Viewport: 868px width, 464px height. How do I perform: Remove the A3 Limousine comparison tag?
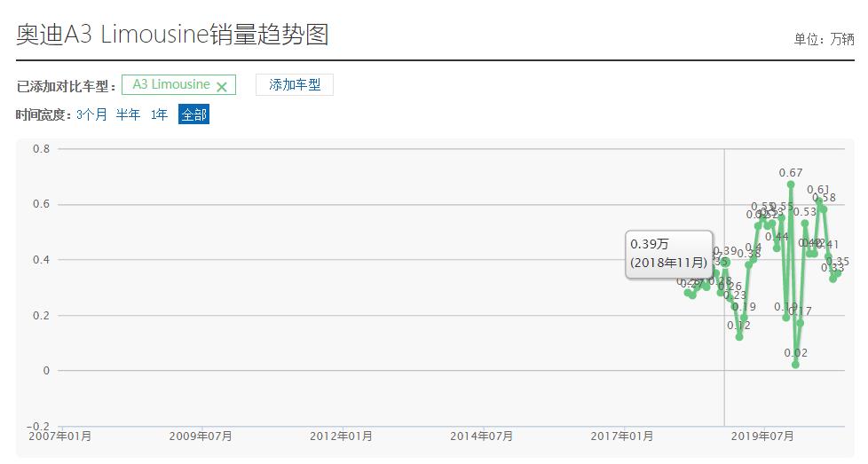[222, 87]
